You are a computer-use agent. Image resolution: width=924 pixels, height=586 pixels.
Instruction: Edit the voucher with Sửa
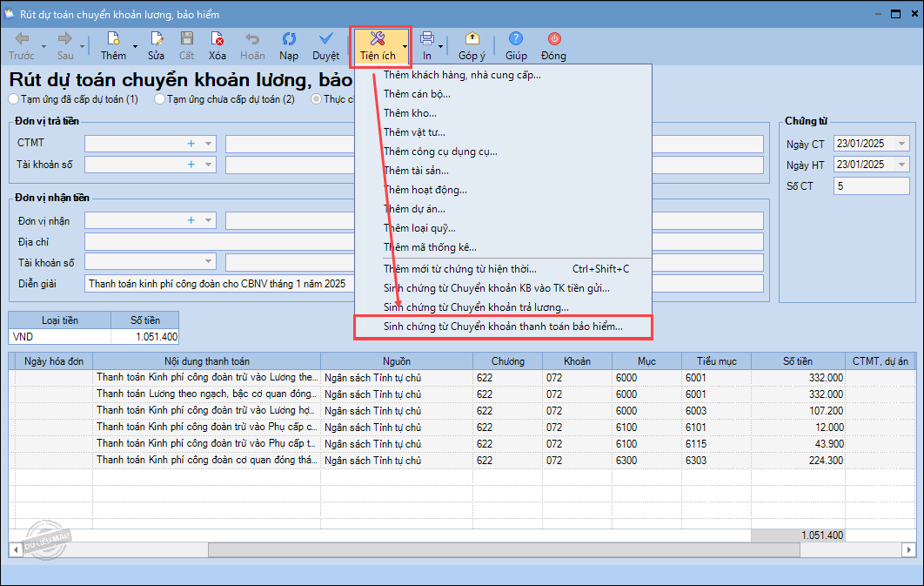(x=156, y=46)
